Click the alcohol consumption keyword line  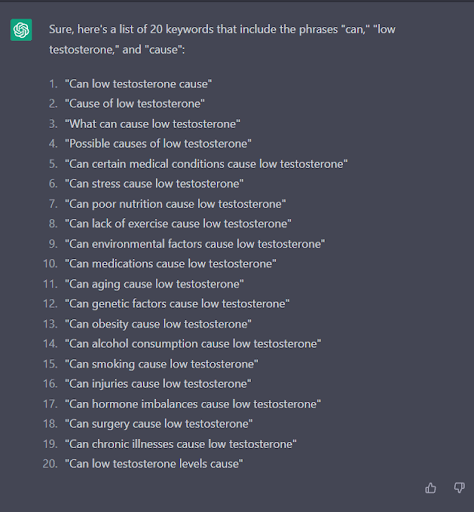(193, 344)
